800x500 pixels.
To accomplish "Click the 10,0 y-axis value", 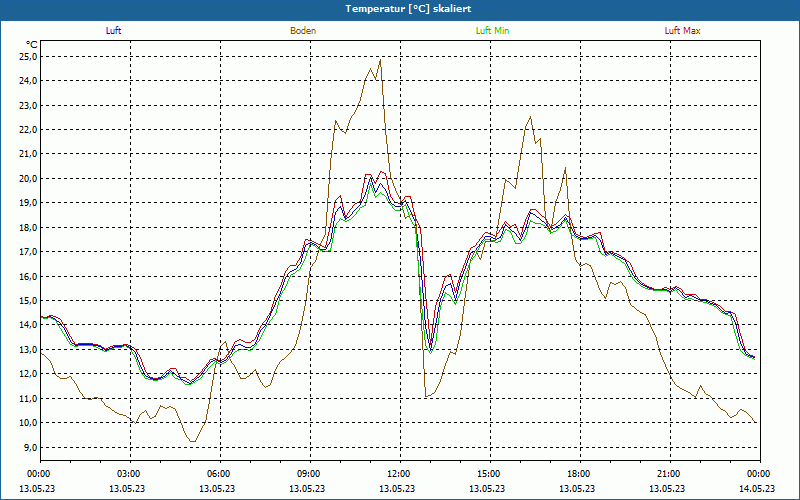I will point(28,422).
